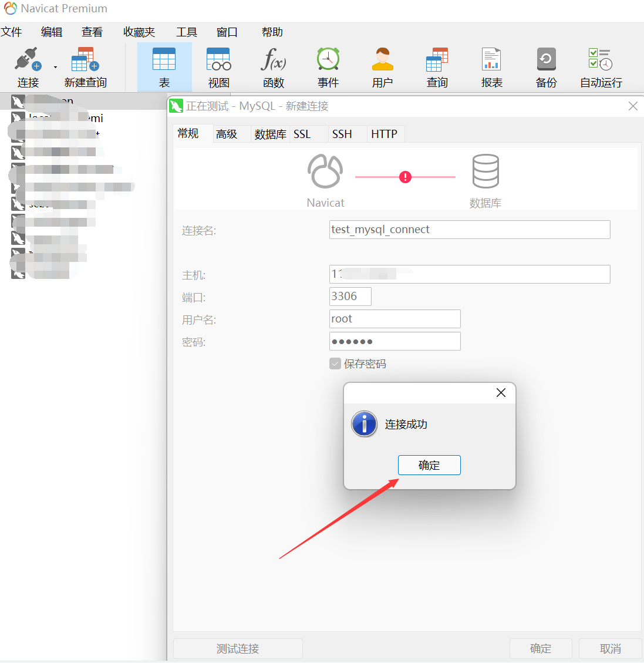This screenshot has width=644, height=663.
Task: Close the 连接成功 message popup
Action: [x=501, y=393]
